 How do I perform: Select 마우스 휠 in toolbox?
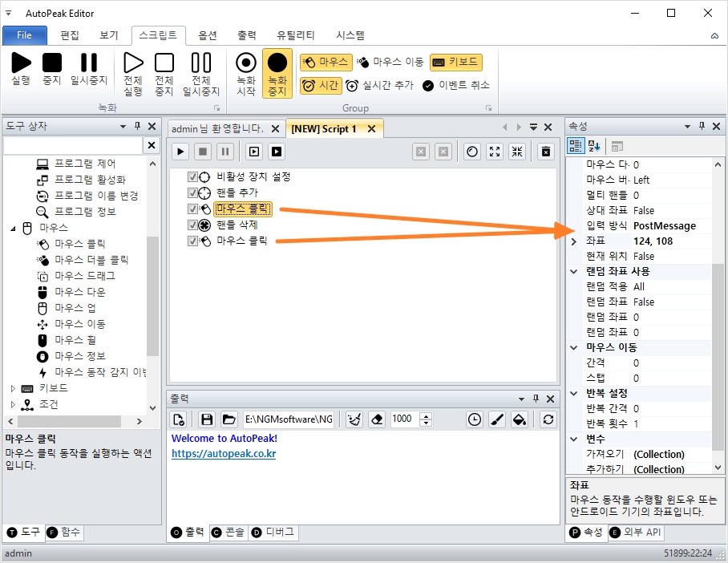click(x=75, y=340)
